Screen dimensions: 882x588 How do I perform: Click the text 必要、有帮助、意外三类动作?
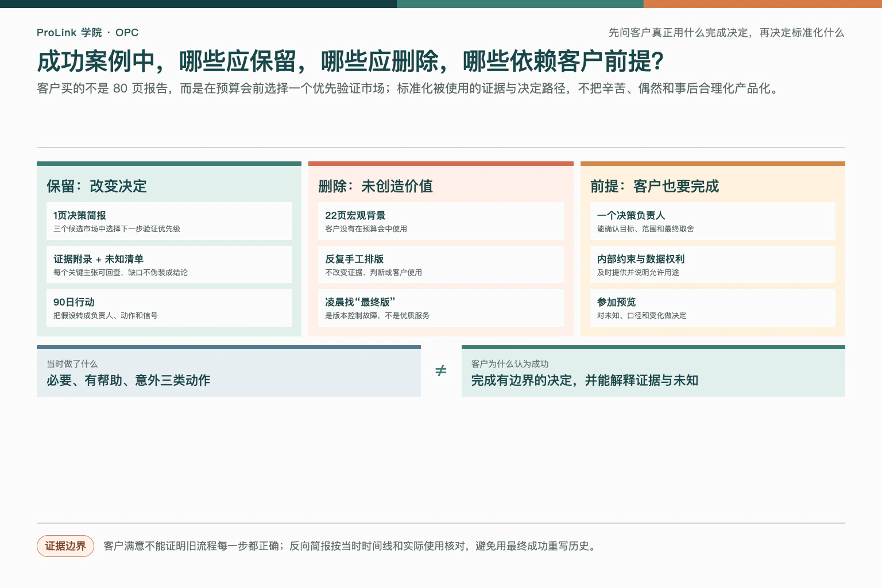pyautogui.click(x=128, y=380)
